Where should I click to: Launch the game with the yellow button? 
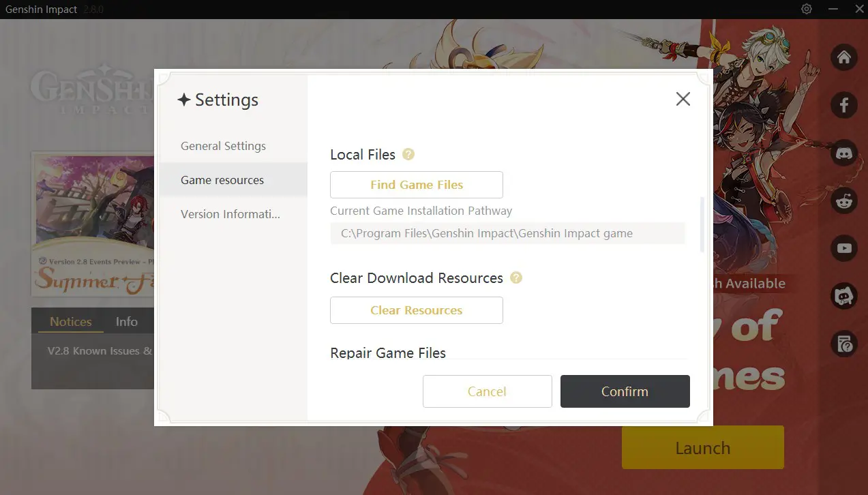[x=703, y=448]
